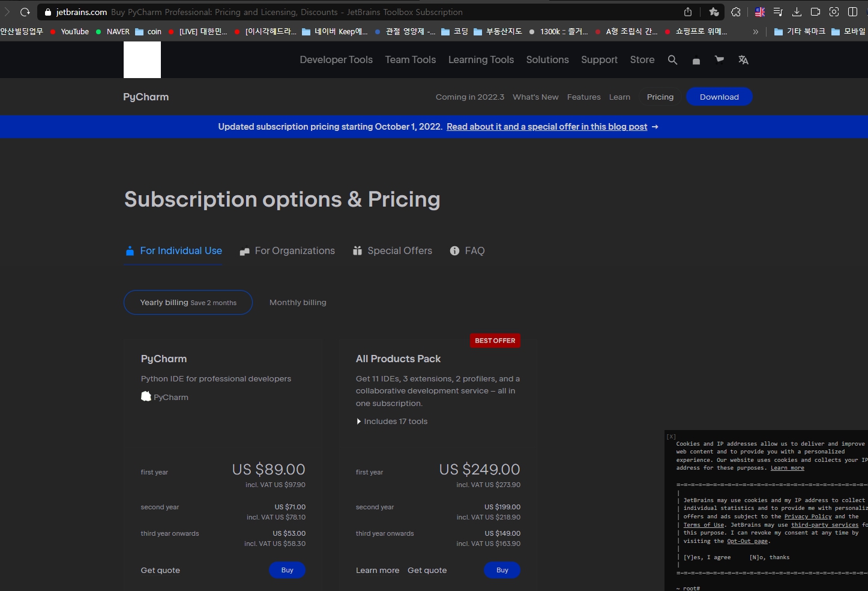This screenshot has width=868, height=591.
Task: Open the coin bookmarks folder
Action: 148,31
